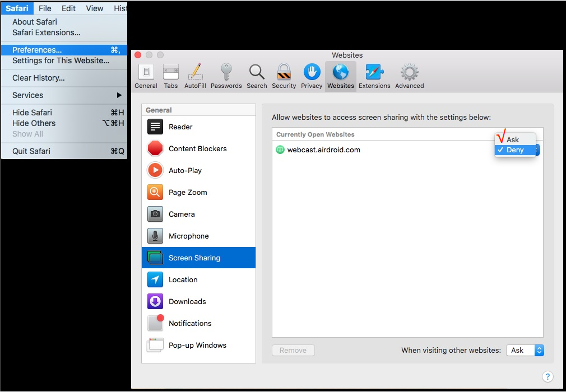This screenshot has width=566, height=392.
Task: Select the webcast.airdroid.com website row
Action: coord(323,150)
